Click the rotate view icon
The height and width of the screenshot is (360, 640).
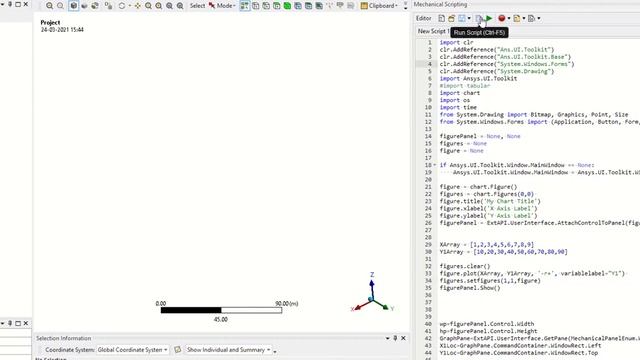(x=122, y=6)
